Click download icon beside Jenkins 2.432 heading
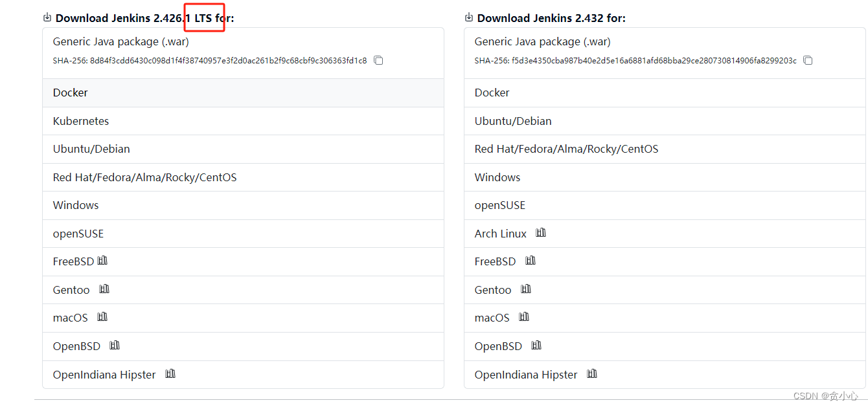 (x=469, y=17)
